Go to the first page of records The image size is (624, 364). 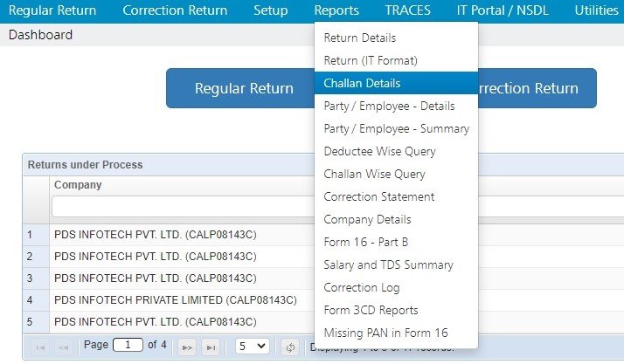pos(39,347)
